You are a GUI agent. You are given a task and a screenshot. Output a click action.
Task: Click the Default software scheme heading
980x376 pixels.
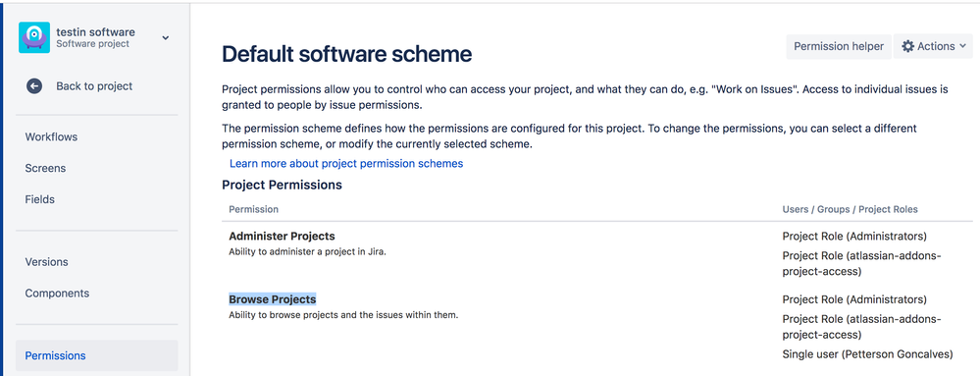click(347, 54)
